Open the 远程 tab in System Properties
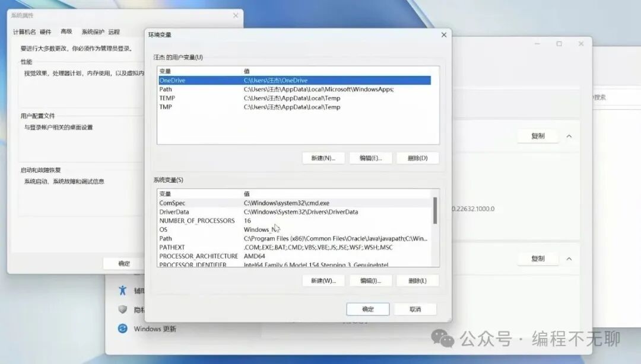The image size is (641, 364). (x=114, y=32)
